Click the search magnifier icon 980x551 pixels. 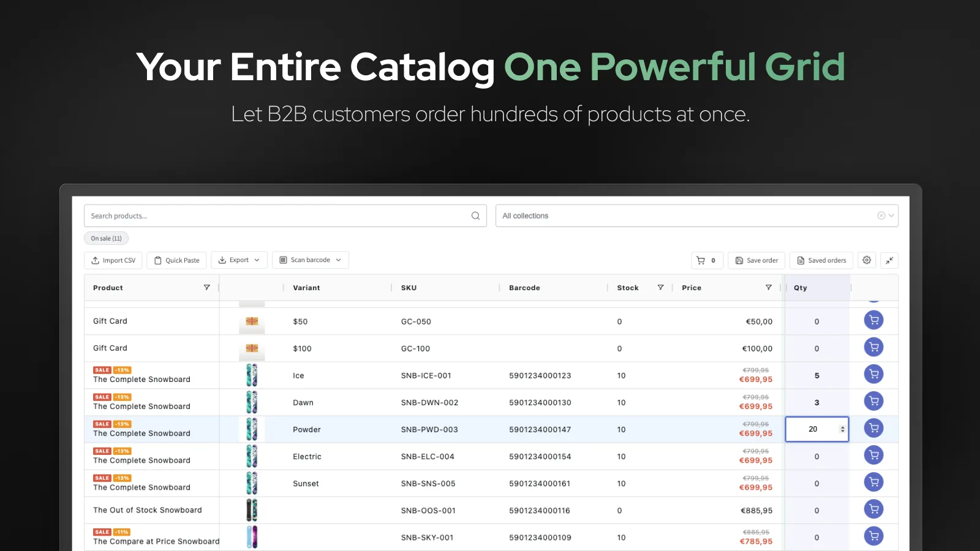point(475,216)
